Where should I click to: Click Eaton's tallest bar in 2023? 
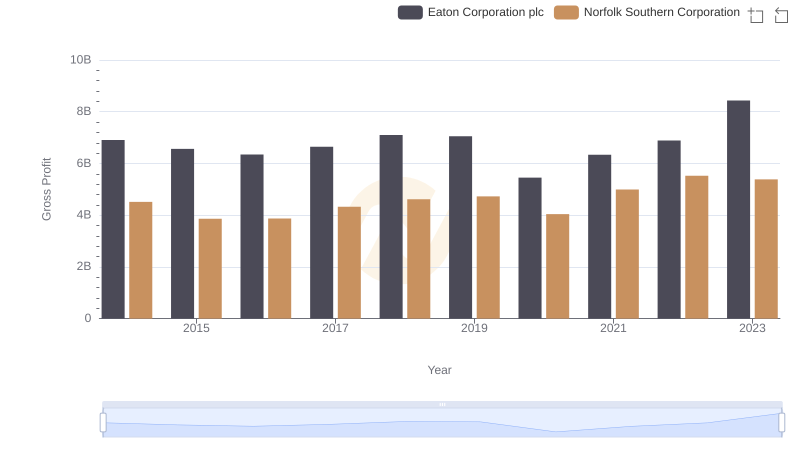pyautogui.click(x=738, y=210)
